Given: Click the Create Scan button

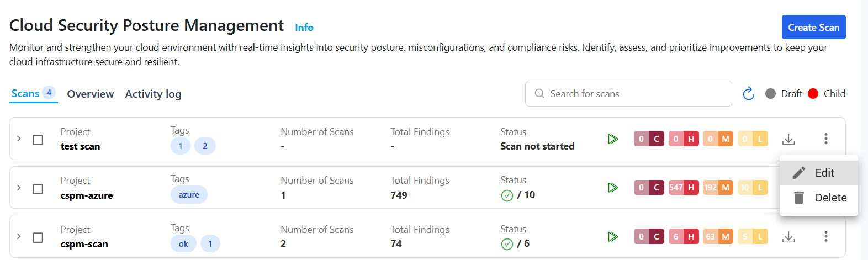Looking at the screenshot, I should tap(813, 28).
